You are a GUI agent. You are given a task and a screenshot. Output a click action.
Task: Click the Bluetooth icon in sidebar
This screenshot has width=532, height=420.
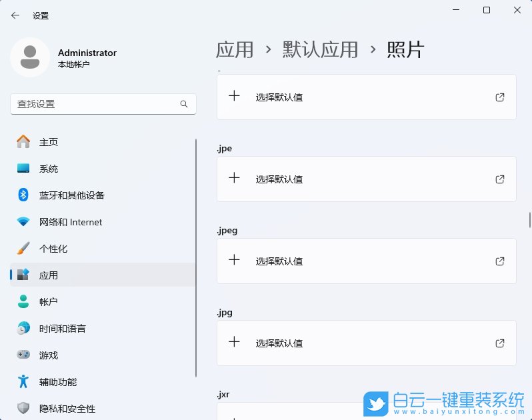point(23,195)
